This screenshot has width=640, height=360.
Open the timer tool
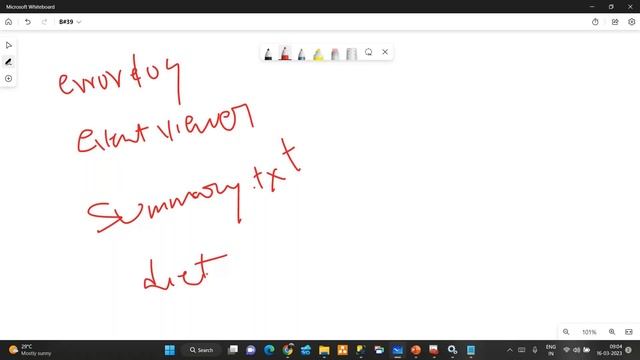(x=595, y=22)
